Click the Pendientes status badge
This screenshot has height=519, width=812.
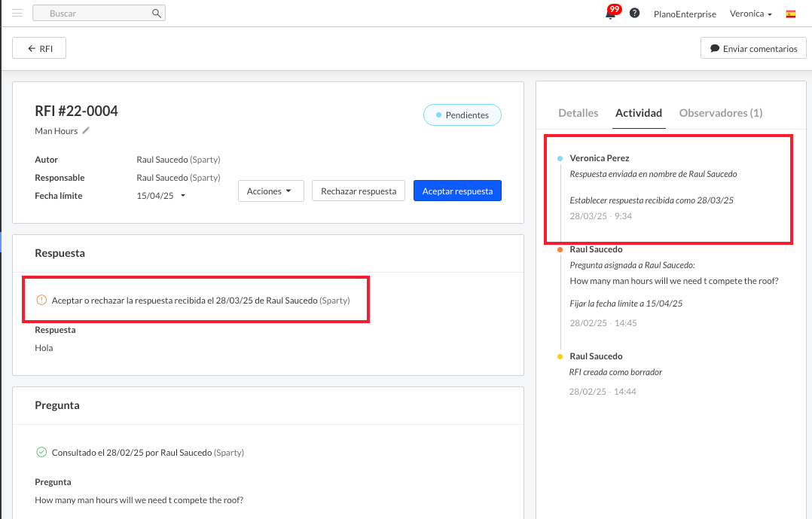462,115
